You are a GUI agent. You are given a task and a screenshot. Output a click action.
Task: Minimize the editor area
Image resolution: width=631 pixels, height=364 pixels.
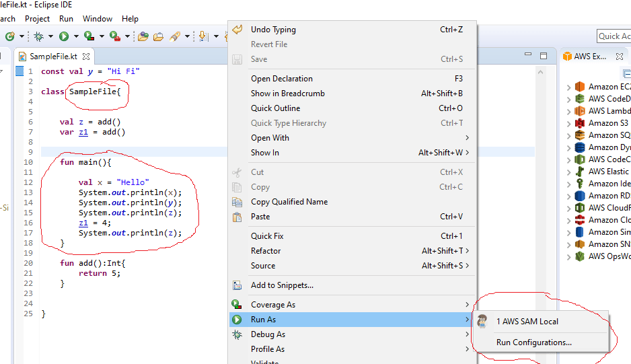click(x=528, y=54)
